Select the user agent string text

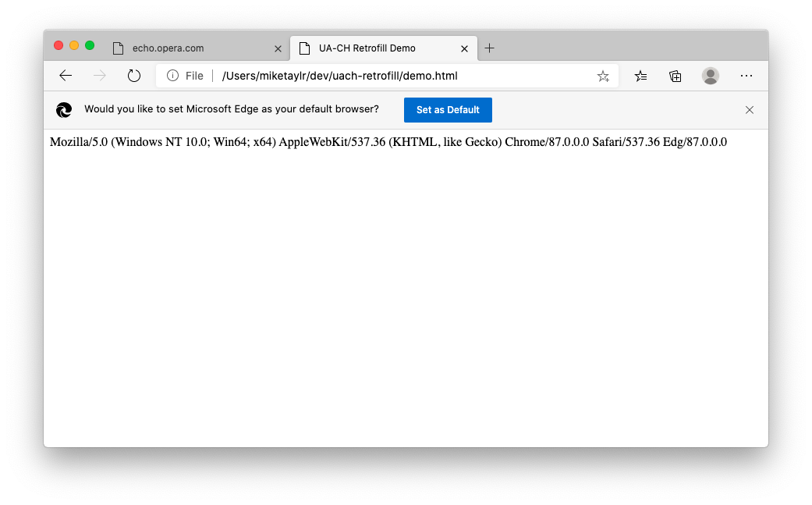tap(388, 142)
